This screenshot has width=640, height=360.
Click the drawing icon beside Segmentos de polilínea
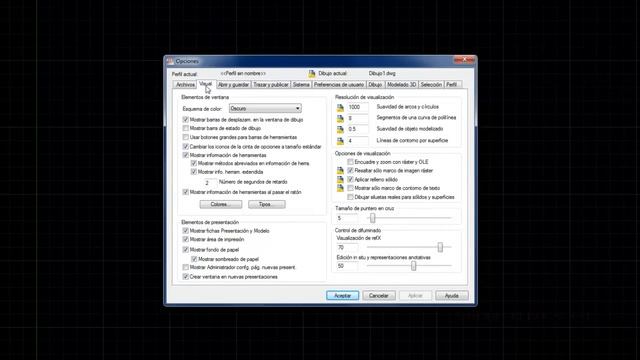click(340, 119)
